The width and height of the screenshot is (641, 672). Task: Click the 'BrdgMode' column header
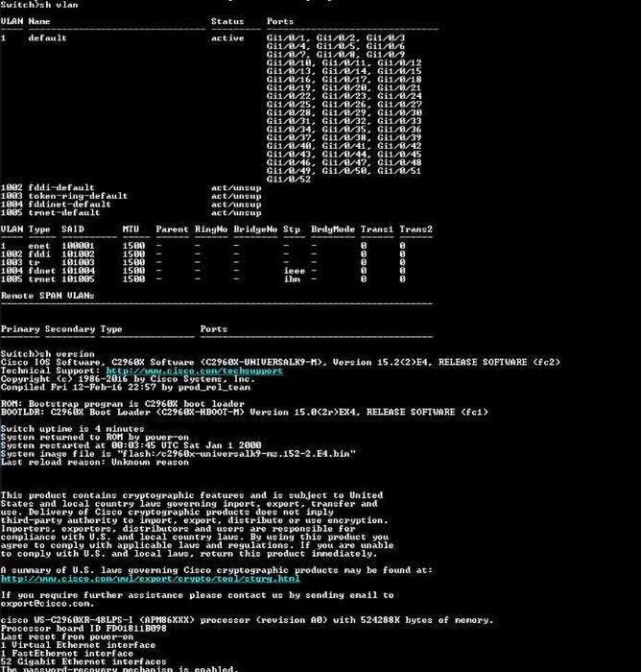pos(333,229)
